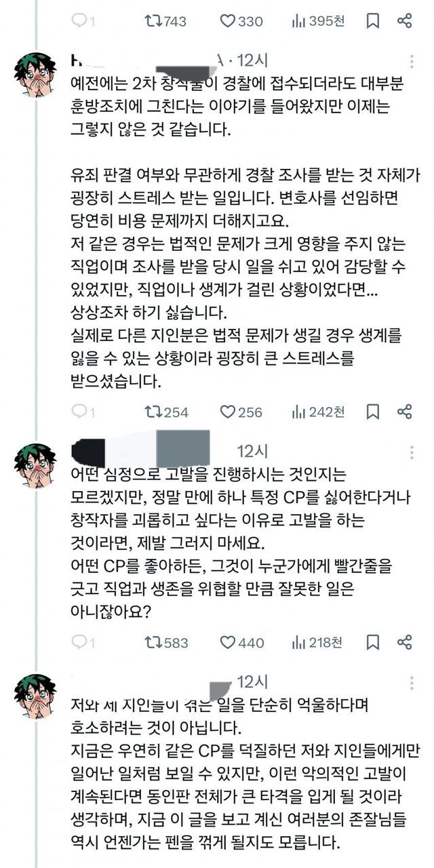Share the tweet with 218천 views

tap(404, 642)
